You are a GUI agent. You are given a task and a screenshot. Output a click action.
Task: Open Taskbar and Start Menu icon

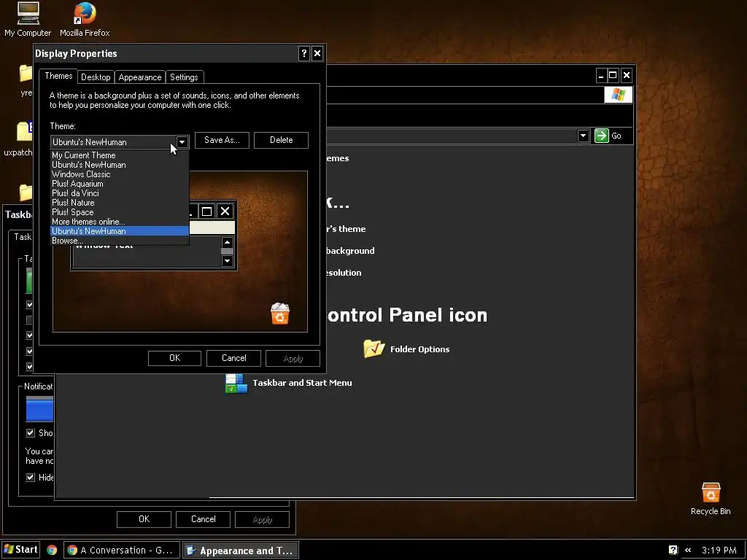[x=289, y=383]
